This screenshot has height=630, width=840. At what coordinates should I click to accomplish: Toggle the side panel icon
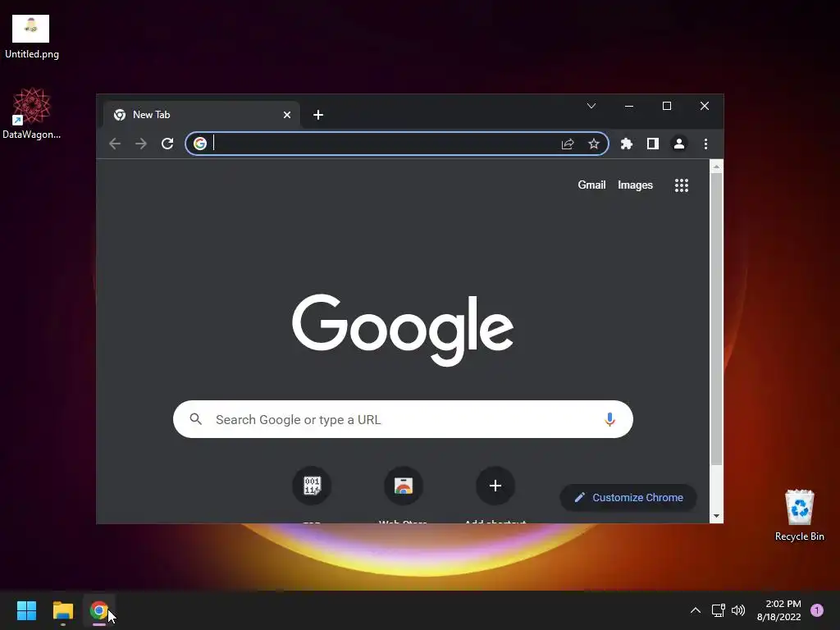pyautogui.click(x=652, y=144)
